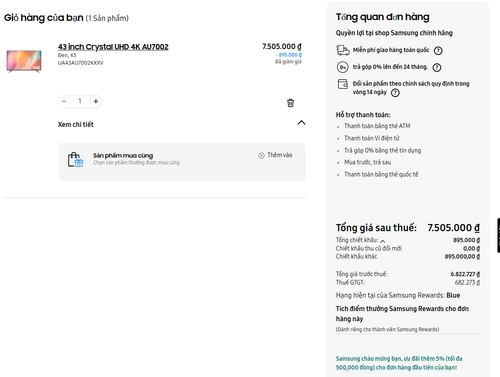Viewport: 500px width, 377px height.
Task: Click the Chiết khấu khác value 895.000,00 đ
Action: click(x=462, y=256)
